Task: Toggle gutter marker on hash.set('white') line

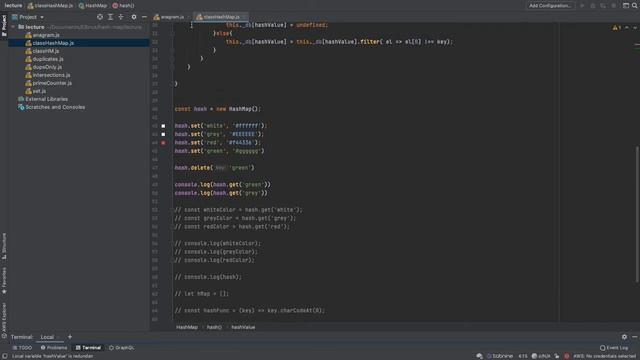Action: click(163, 126)
